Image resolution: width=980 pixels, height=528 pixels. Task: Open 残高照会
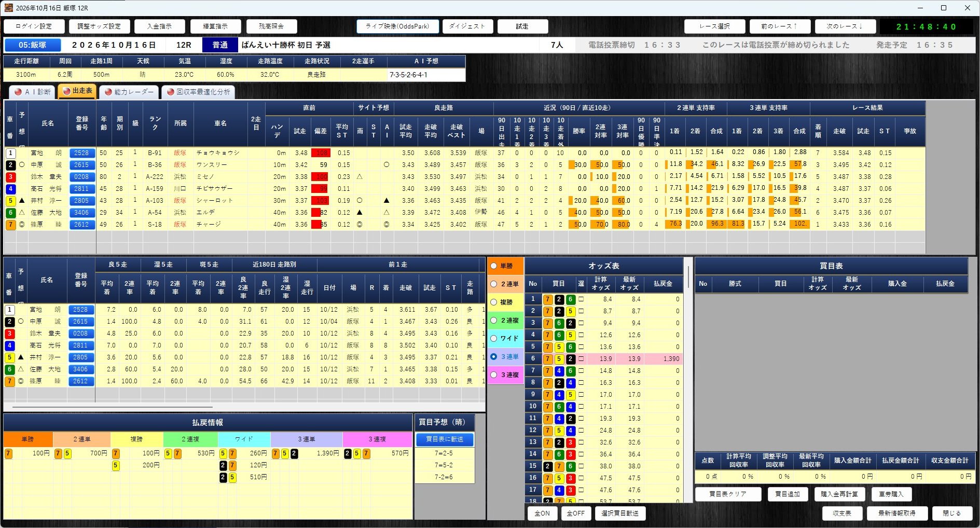pyautogui.click(x=271, y=26)
